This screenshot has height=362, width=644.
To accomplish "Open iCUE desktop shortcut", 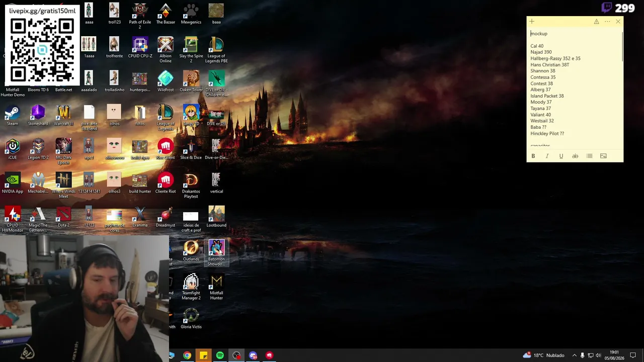I will coord(13,149).
